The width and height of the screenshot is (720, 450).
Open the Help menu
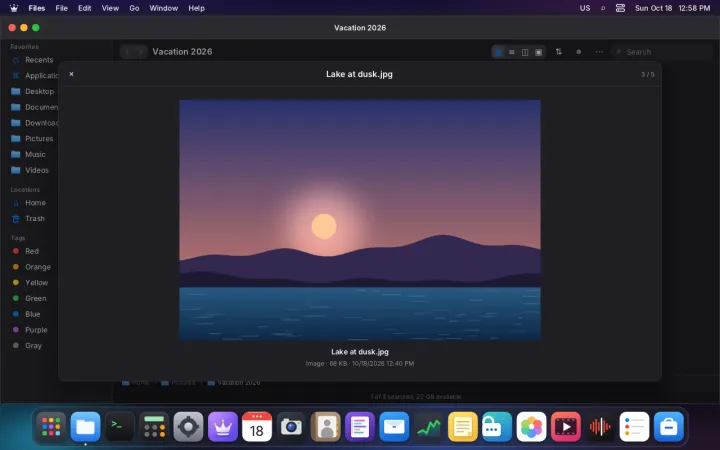[x=197, y=8]
